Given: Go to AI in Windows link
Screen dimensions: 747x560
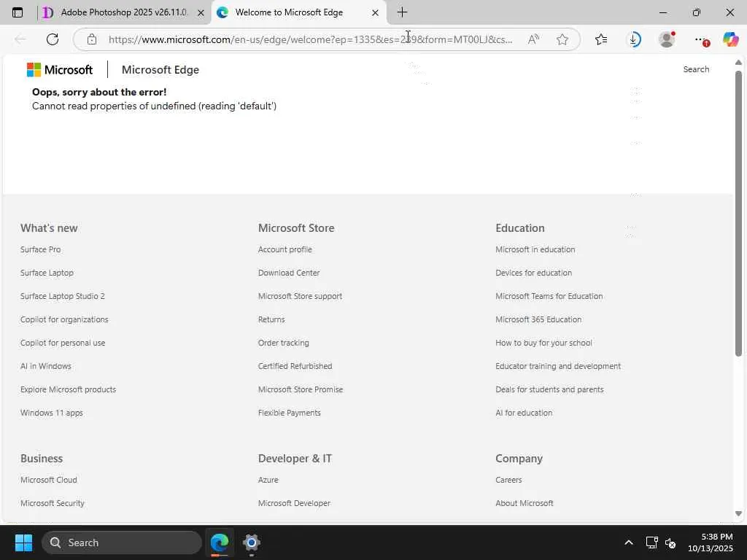Looking at the screenshot, I should (46, 366).
